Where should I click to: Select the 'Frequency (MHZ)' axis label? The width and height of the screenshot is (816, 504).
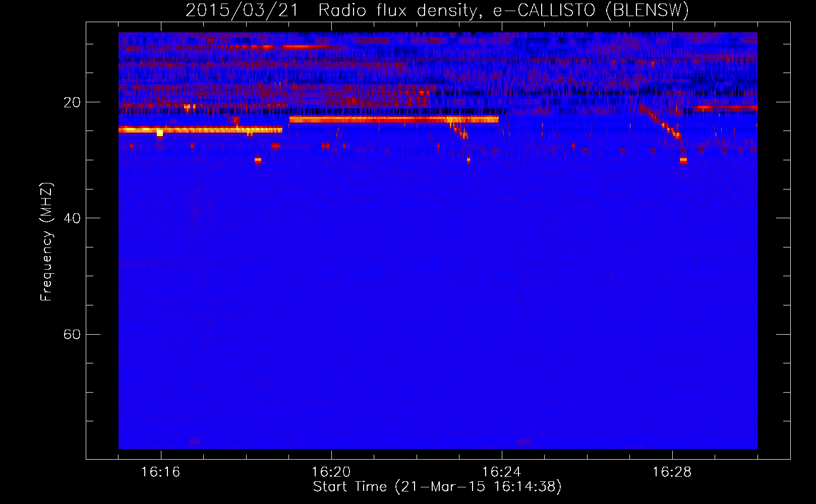click(x=46, y=242)
